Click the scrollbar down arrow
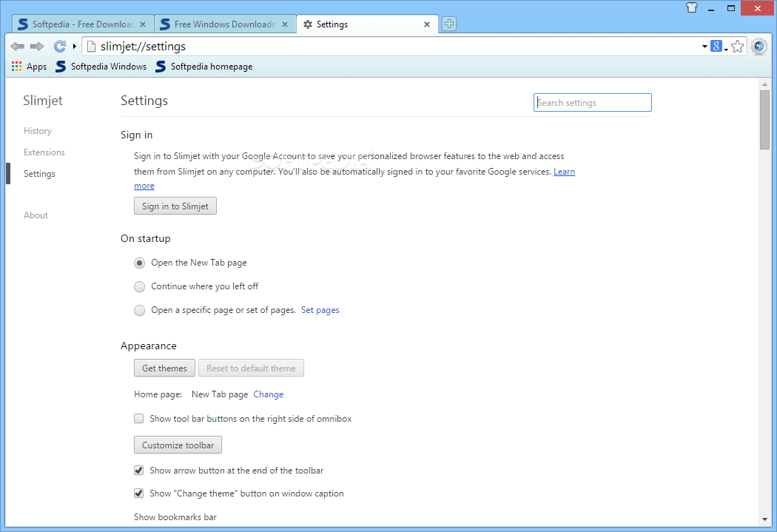 click(x=764, y=519)
